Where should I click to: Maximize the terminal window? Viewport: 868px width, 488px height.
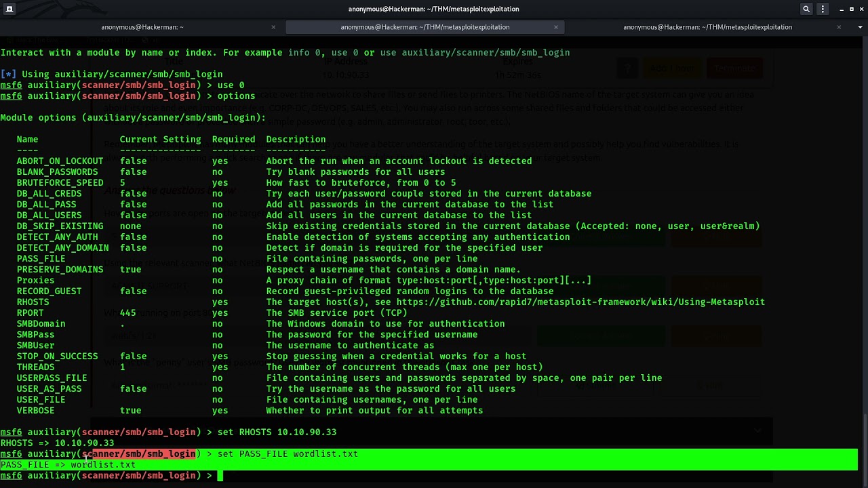coord(851,9)
